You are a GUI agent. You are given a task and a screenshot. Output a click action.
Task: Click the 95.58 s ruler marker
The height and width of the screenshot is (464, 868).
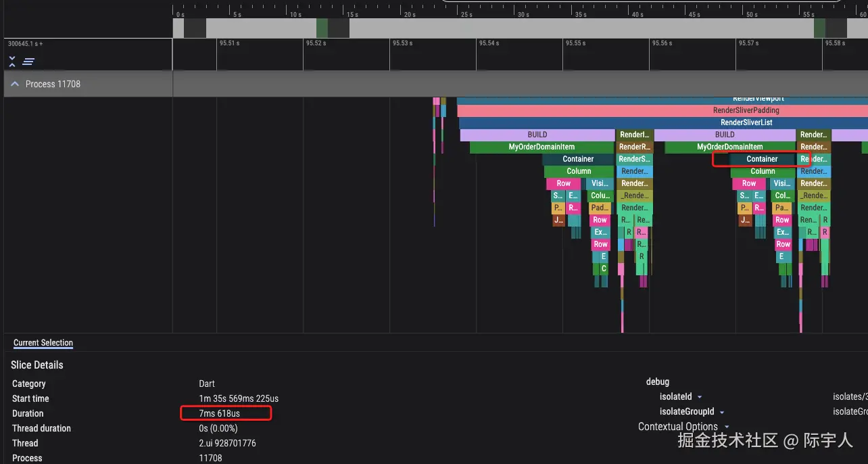835,43
